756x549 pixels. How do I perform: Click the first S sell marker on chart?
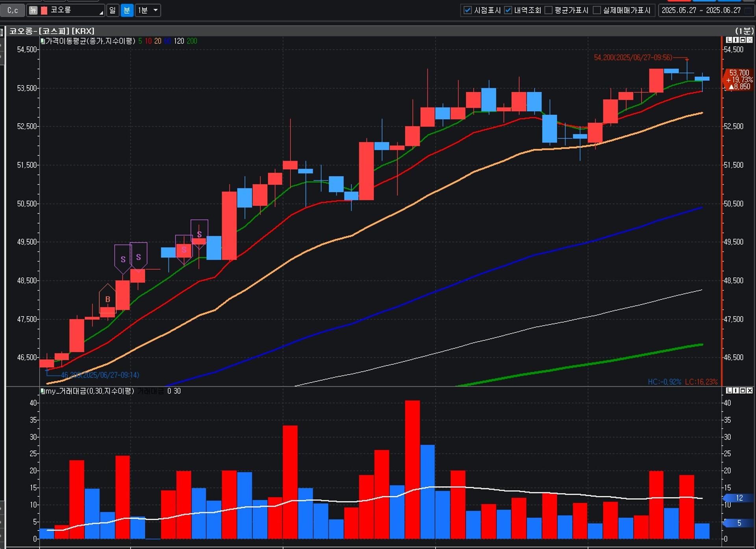(x=123, y=259)
